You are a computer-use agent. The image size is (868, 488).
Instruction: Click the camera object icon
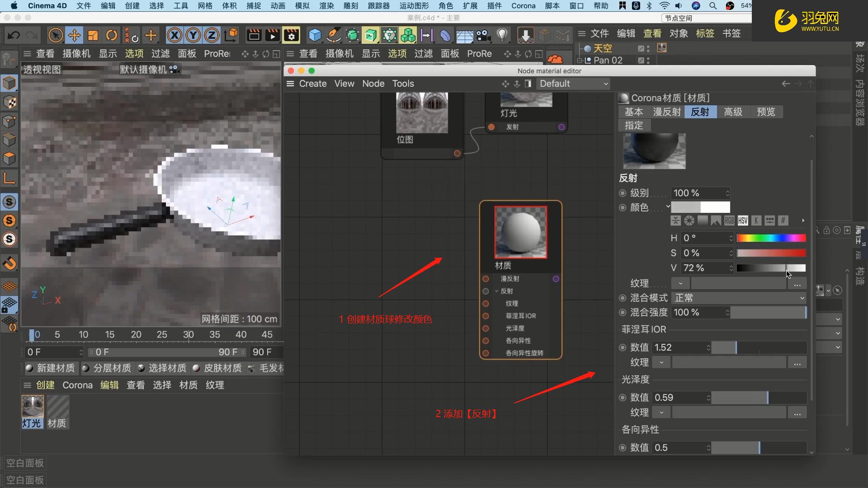483,35
